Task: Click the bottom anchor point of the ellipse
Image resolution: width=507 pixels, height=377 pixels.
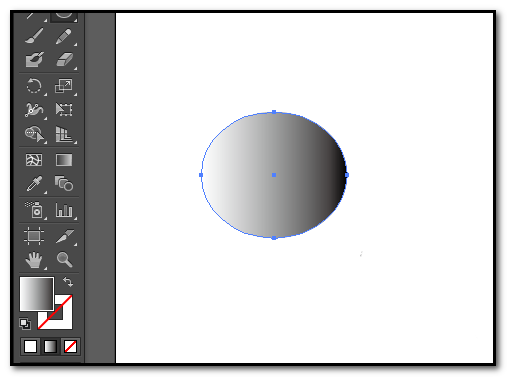Action: pyautogui.click(x=274, y=238)
